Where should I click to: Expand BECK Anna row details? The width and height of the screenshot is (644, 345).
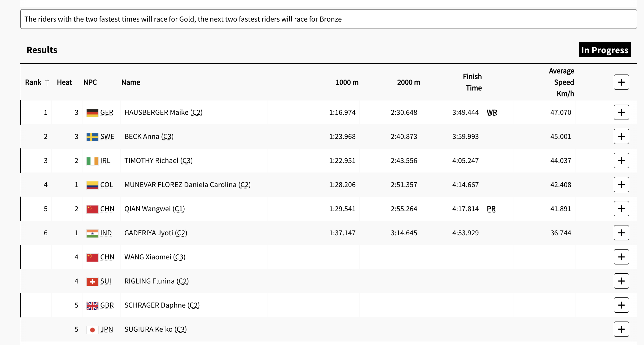click(x=621, y=137)
